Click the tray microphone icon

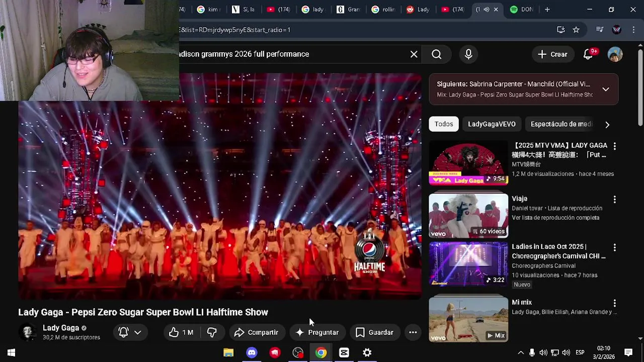532,352
